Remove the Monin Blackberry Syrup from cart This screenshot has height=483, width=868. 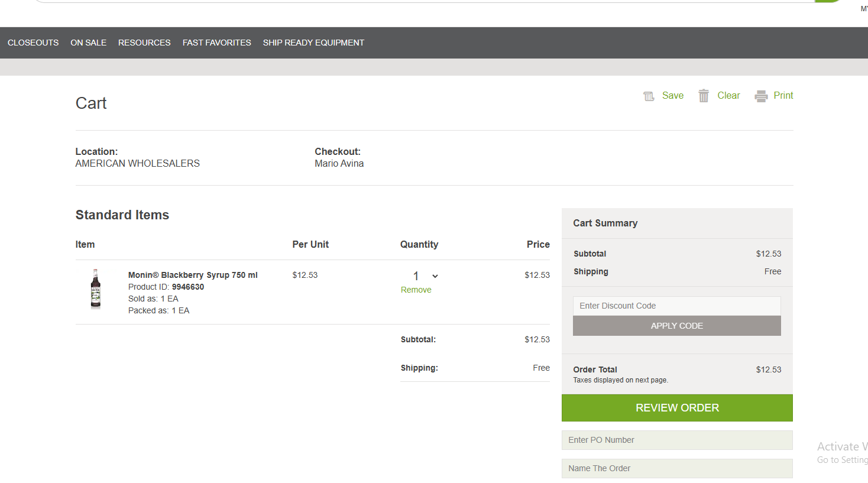pyautogui.click(x=416, y=290)
